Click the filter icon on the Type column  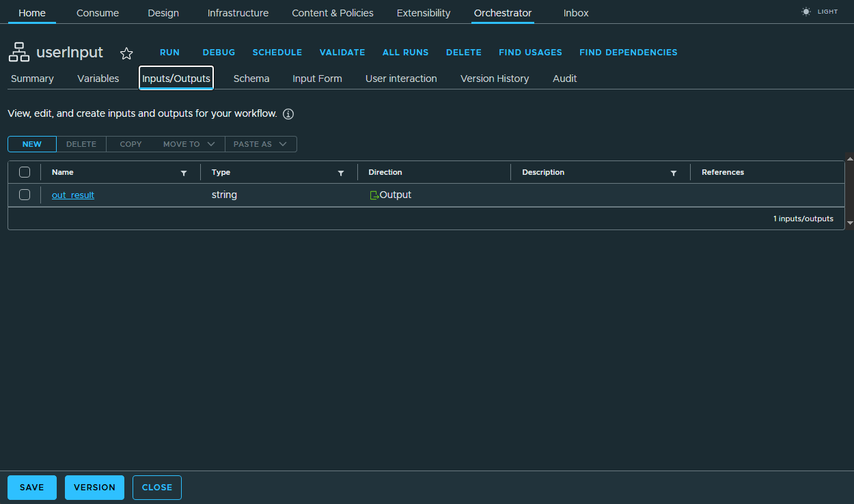[x=340, y=173]
